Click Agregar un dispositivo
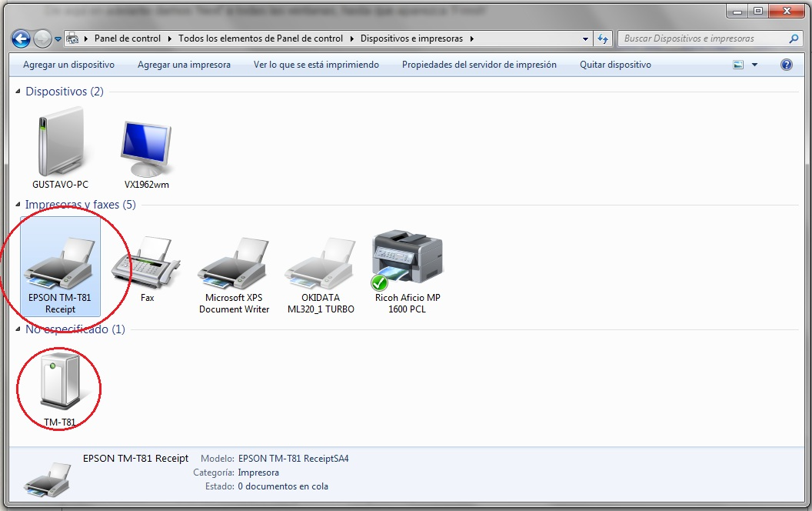Viewport: 812px width, 511px height. point(69,65)
